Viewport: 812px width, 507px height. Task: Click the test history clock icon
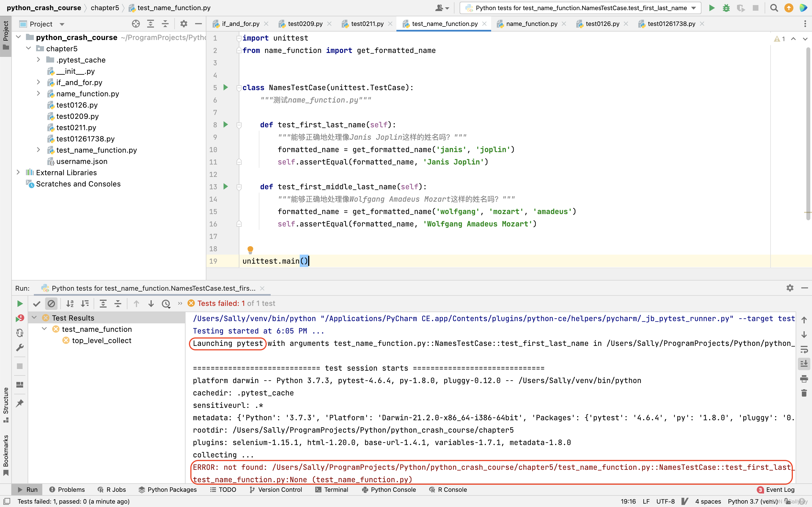pyautogui.click(x=166, y=303)
